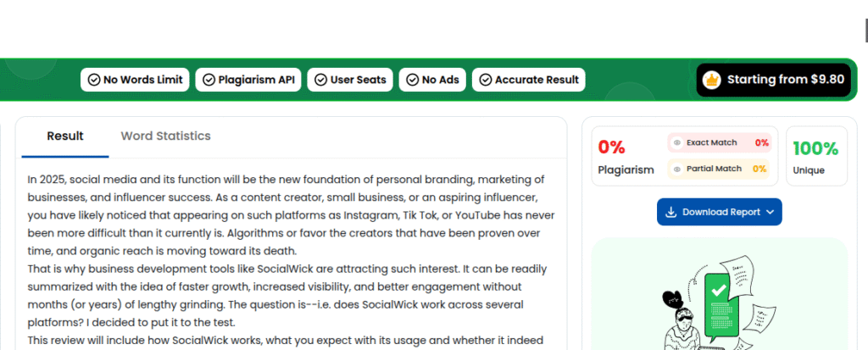Click the Starting from $9.80 button

[773, 80]
